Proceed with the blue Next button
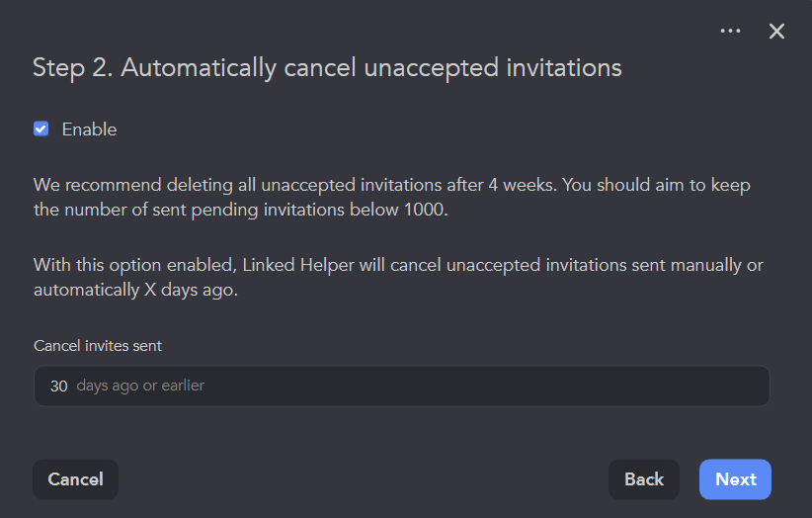This screenshot has width=812, height=518. [x=735, y=479]
